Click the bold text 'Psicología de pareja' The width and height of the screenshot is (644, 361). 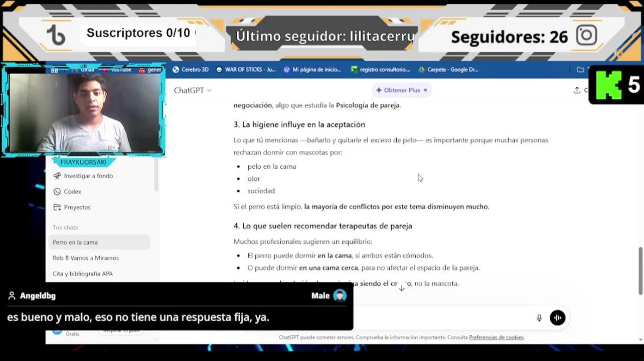click(x=368, y=105)
